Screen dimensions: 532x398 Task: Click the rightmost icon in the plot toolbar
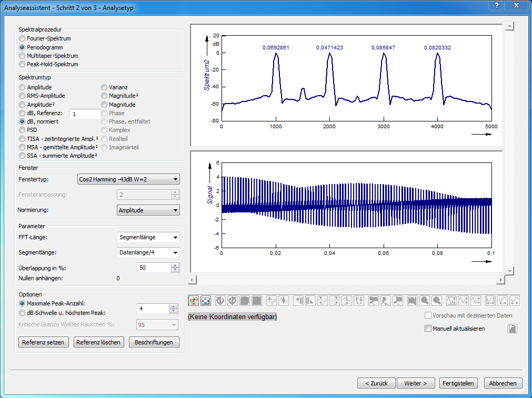[x=515, y=301]
